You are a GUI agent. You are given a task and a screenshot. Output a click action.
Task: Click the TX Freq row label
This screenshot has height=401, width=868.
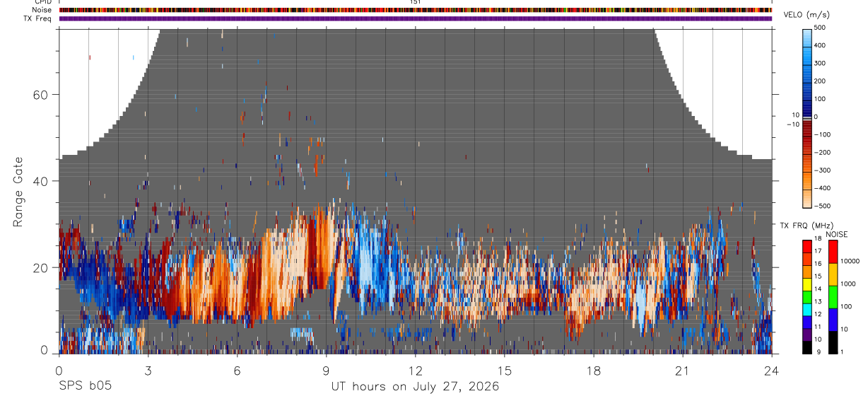click(37, 18)
